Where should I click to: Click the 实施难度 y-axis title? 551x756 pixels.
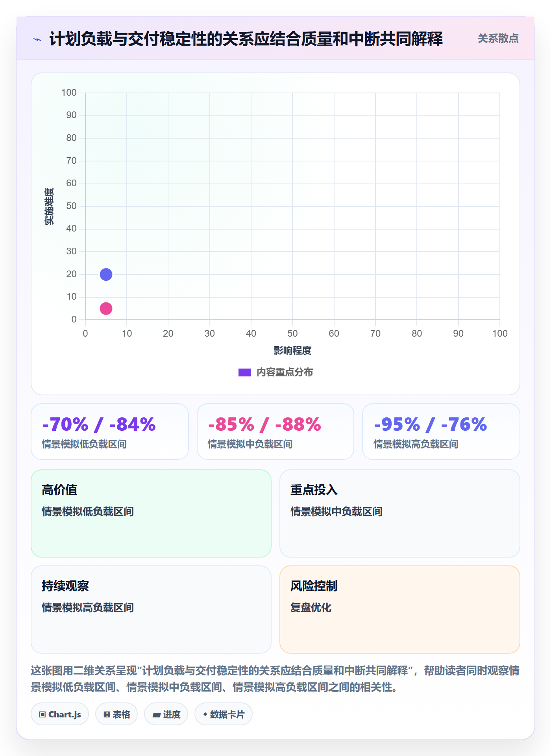(x=49, y=206)
